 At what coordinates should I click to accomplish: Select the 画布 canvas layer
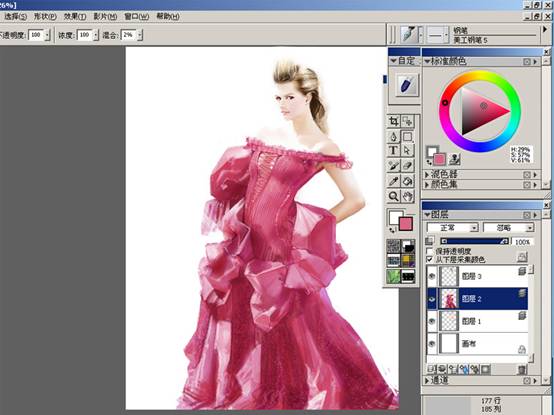click(x=477, y=343)
